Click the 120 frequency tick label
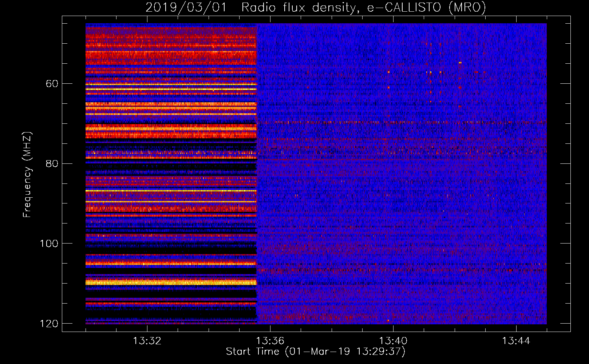The image size is (589, 364). [49, 324]
